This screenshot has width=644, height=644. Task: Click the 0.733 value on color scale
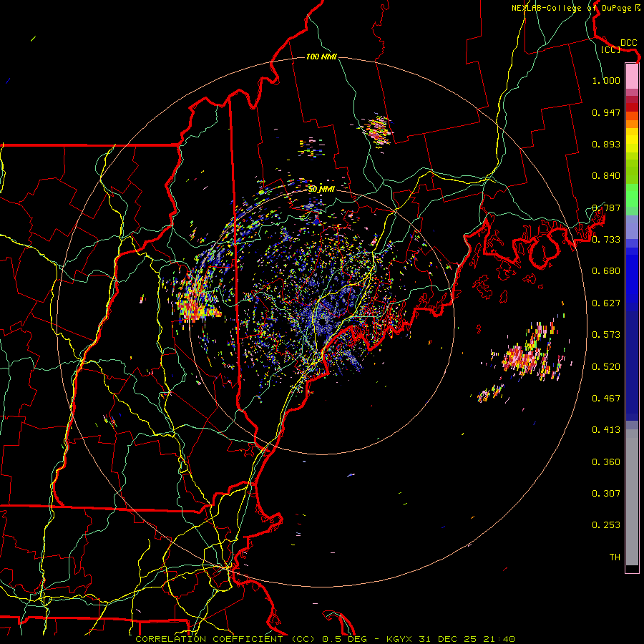click(x=606, y=240)
